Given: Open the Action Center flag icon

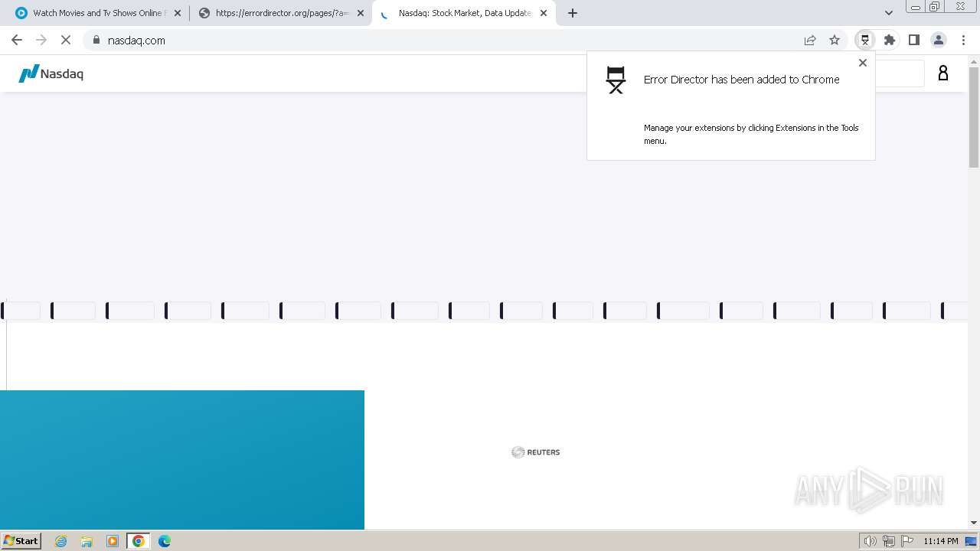Looking at the screenshot, I should point(907,541).
